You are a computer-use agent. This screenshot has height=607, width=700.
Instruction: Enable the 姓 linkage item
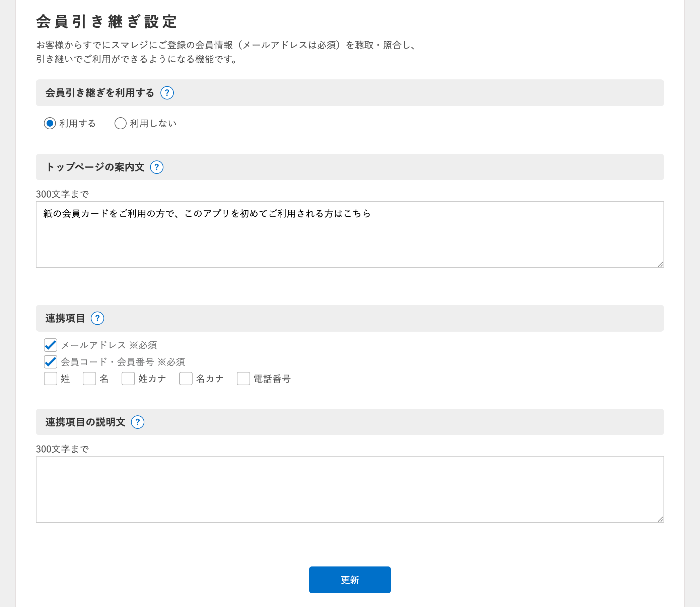[50, 379]
